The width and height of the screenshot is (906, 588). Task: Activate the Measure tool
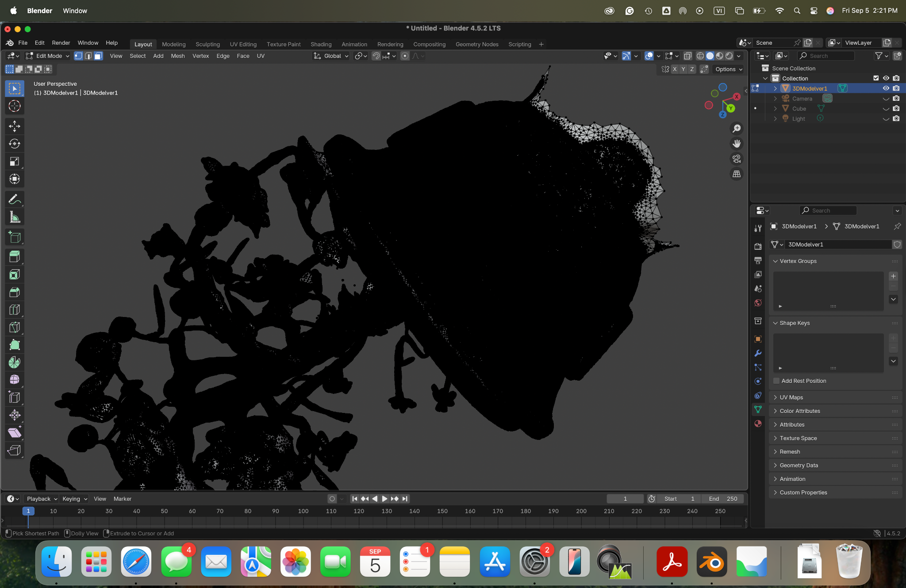click(x=14, y=217)
